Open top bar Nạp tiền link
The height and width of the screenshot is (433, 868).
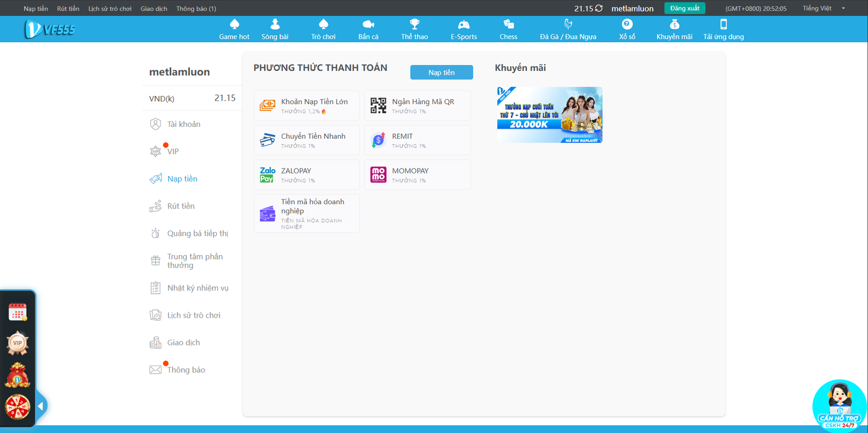[x=36, y=9]
